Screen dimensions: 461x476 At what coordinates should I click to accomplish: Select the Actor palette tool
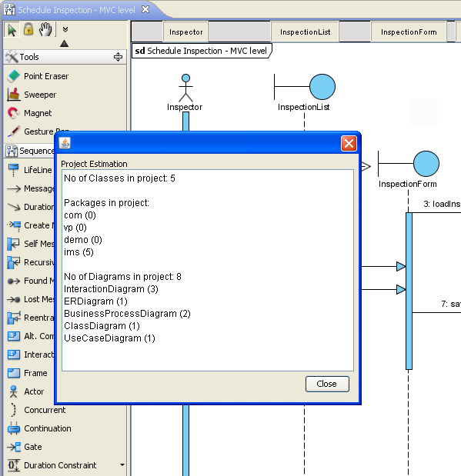click(x=26, y=391)
